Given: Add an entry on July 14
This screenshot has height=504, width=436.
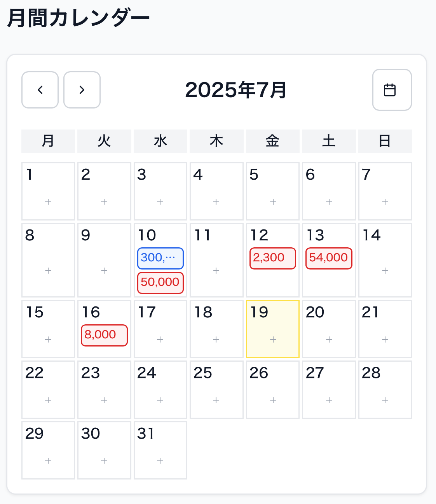Looking at the screenshot, I should [x=385, y=271].
